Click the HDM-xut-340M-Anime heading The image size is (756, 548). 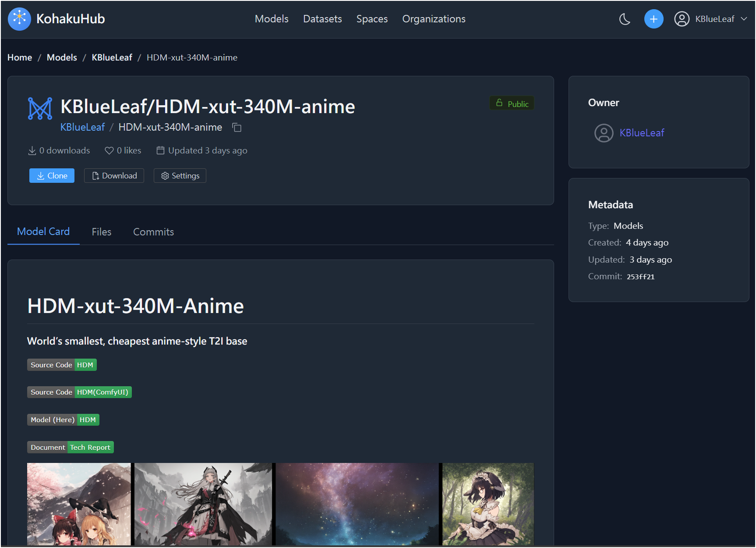point(135,306)
